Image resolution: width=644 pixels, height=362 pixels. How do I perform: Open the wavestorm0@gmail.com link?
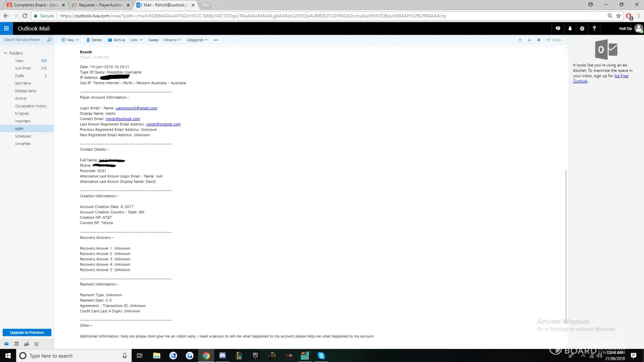click(136, 108)
